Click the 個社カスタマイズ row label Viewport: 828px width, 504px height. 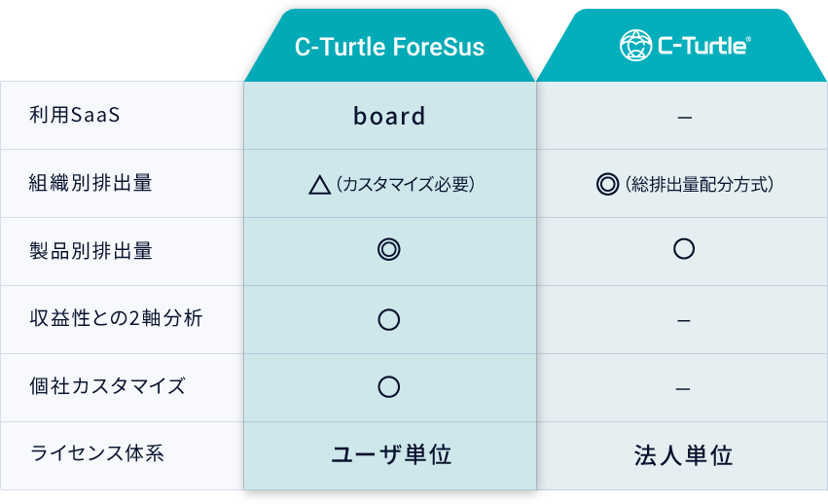click(x=108, y=386)
